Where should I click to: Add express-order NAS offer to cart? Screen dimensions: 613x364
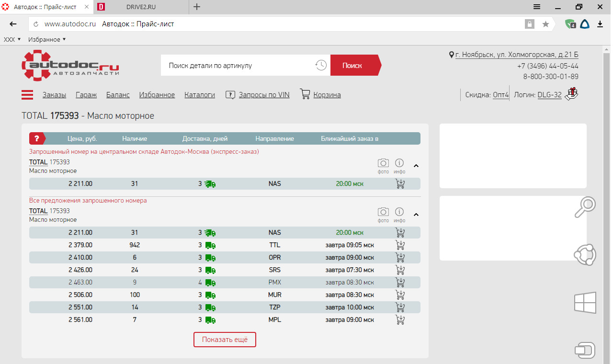(400, 183)
